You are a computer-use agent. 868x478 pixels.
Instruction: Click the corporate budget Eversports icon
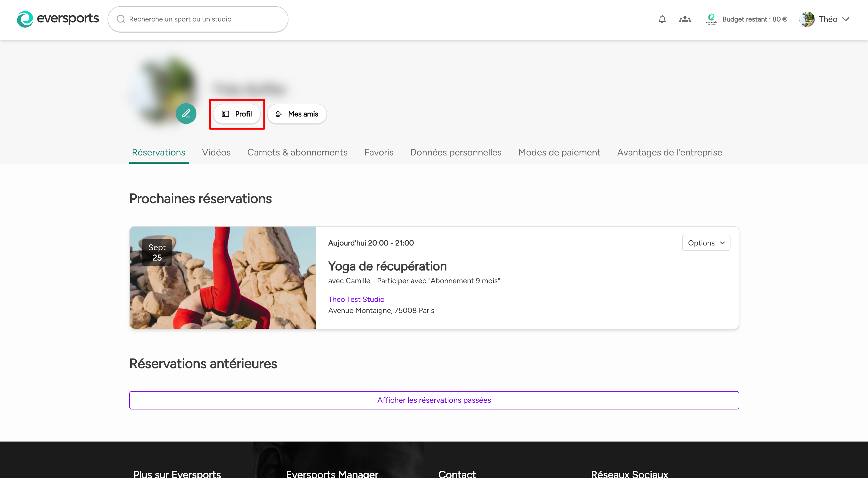pyautogui.click(x=711, y=19)
